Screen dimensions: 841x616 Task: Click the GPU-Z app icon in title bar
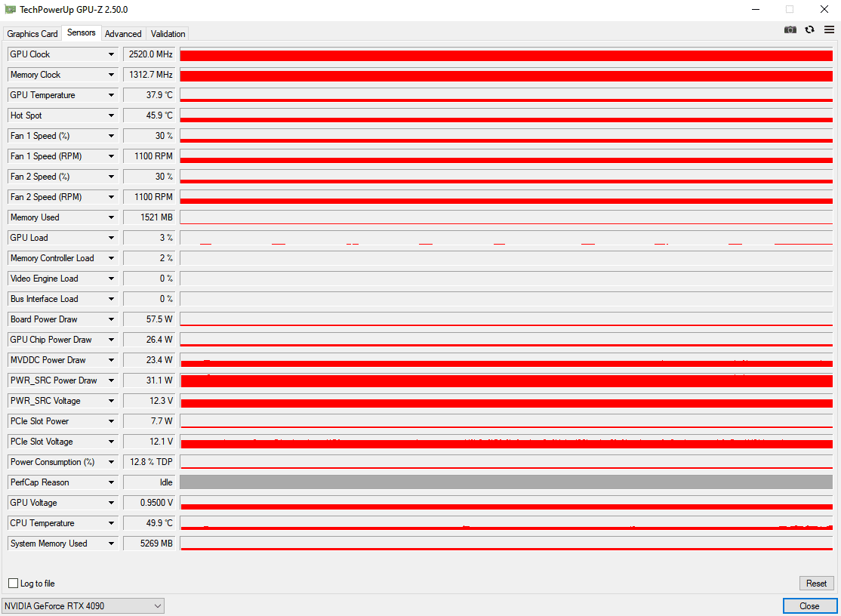coord(10,9)
